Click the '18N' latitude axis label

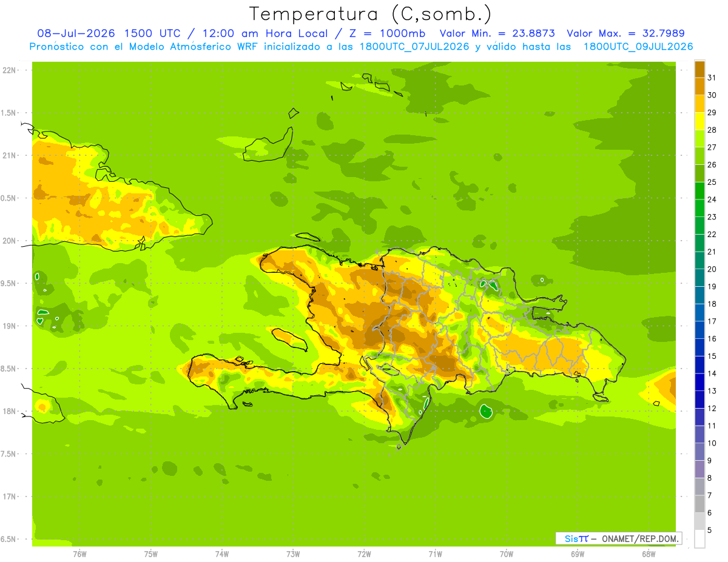(8, 411)
